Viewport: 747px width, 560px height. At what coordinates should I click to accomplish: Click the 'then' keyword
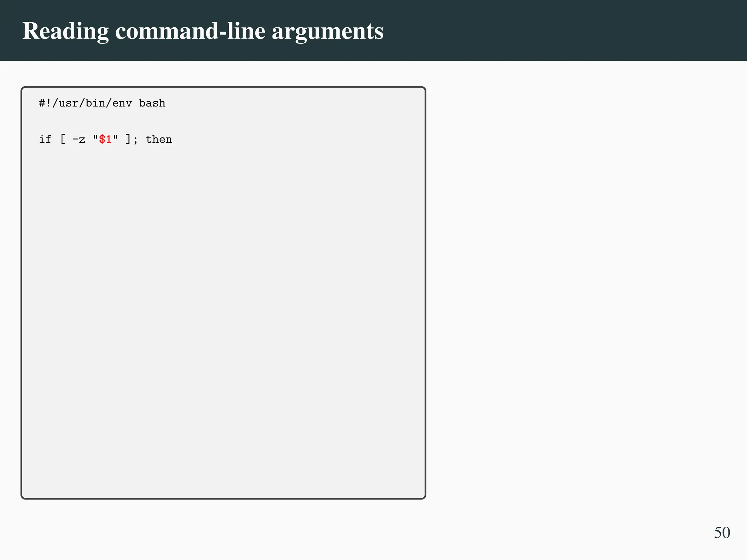(x=159, y=139)
